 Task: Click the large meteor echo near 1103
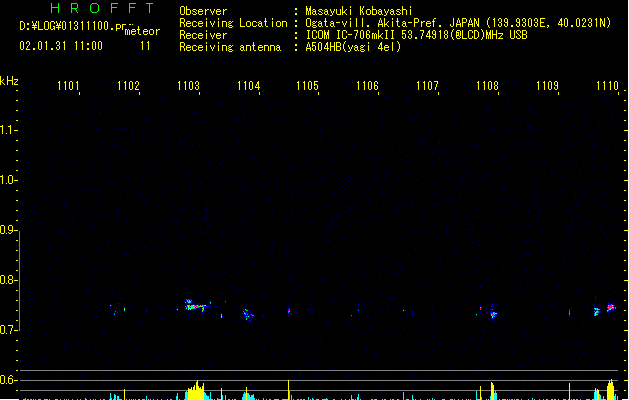(x=196, y=306)
